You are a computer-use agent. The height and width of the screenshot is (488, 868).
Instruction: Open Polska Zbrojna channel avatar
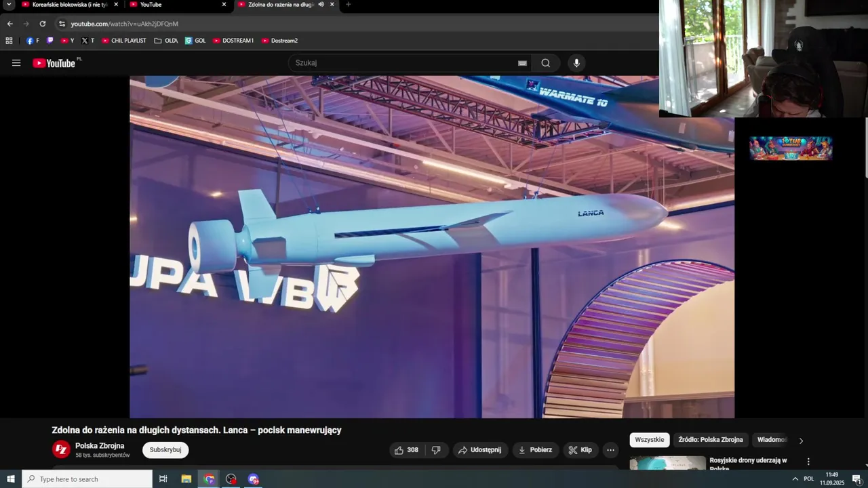tap(61, 449)
